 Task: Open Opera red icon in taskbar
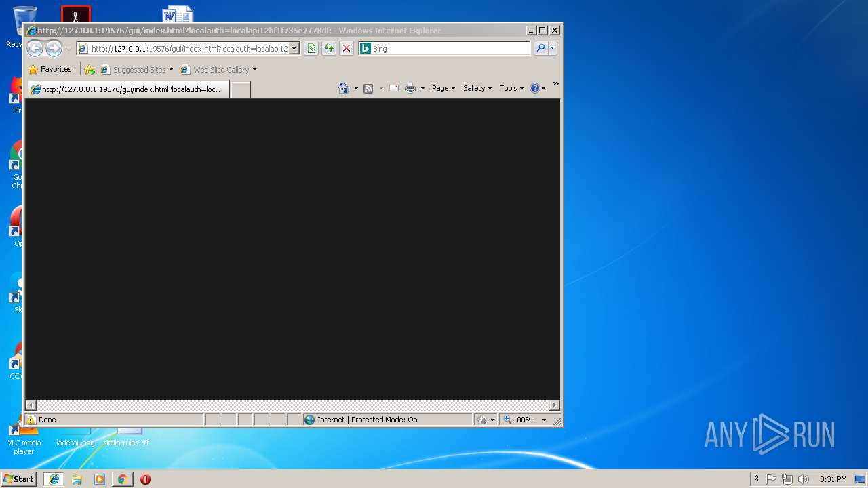[145, 479]
